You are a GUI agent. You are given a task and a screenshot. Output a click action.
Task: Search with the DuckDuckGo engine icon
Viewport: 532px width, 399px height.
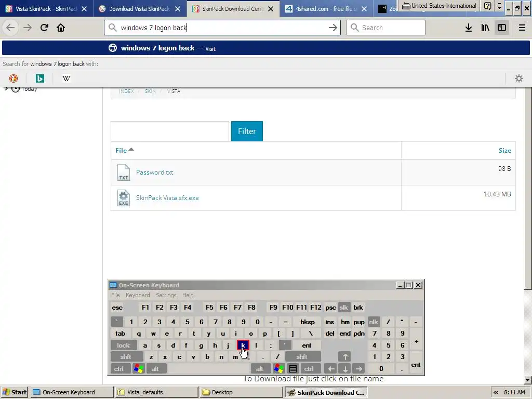(13, 78)
